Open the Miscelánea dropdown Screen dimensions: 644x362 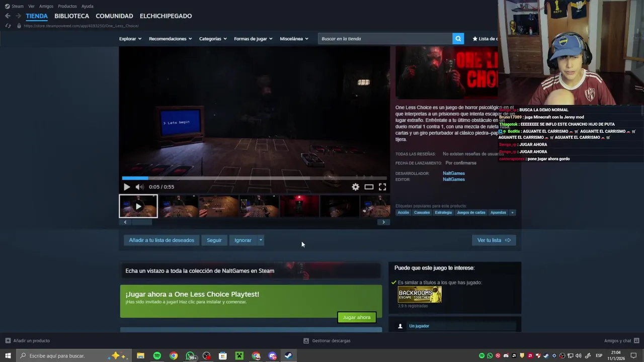tap(294, 39)
